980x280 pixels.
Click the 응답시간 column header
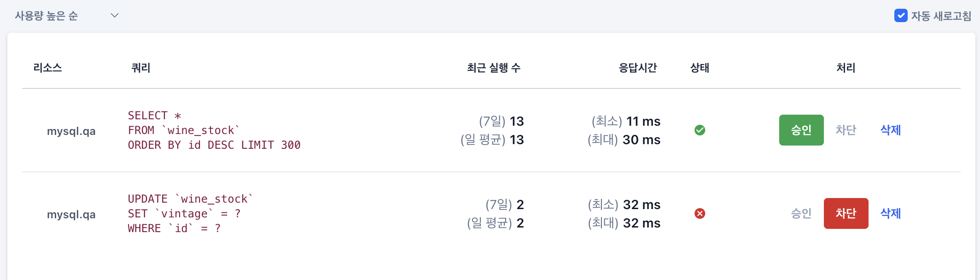coord(638,68)
